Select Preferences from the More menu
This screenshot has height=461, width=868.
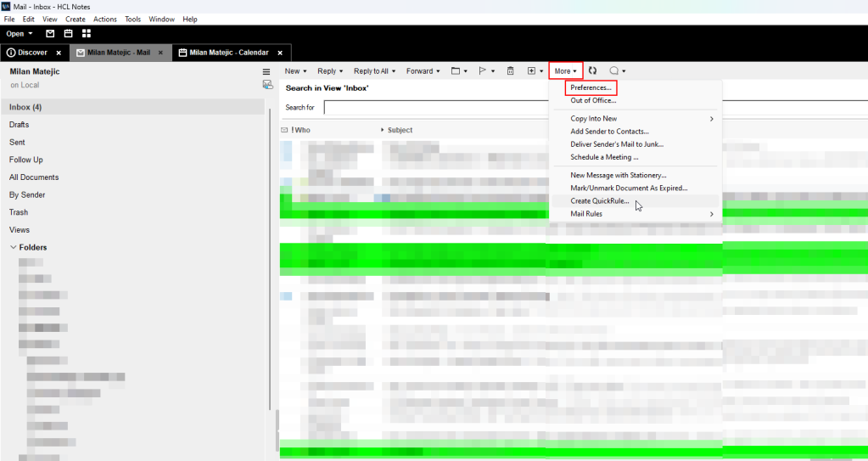coord(591,87)
